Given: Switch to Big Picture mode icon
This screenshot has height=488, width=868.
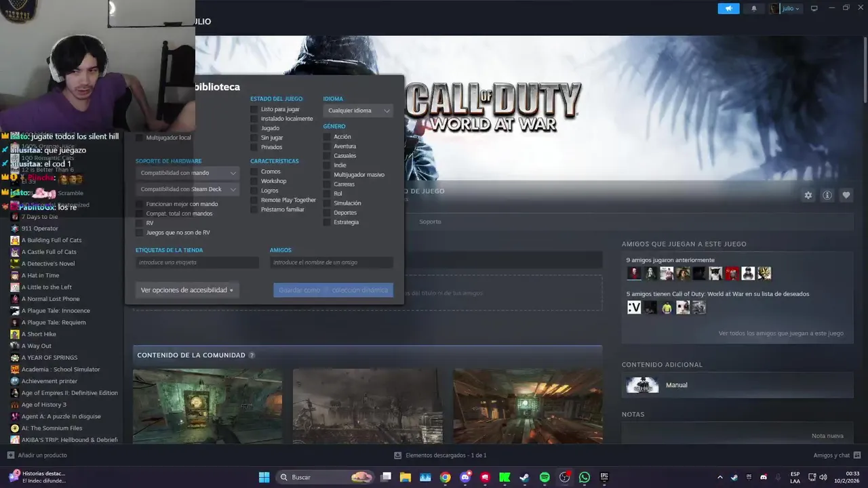Looking at the screenshot, I should [x=814, y=9].
